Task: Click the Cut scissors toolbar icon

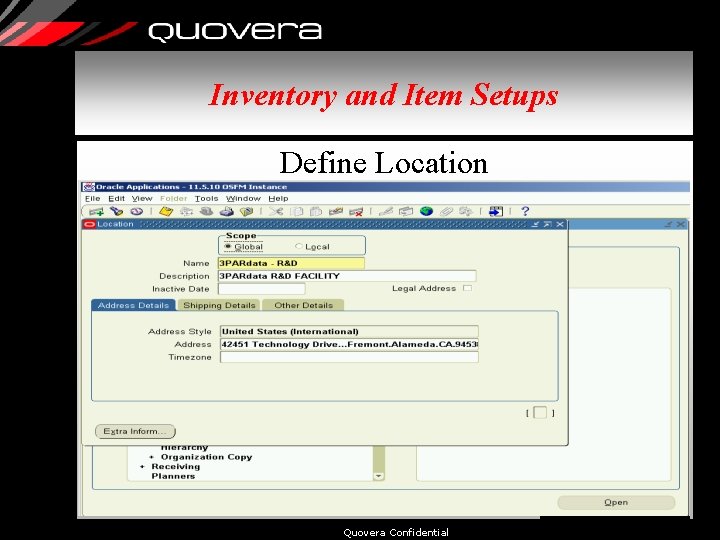Action: (276, 211)
